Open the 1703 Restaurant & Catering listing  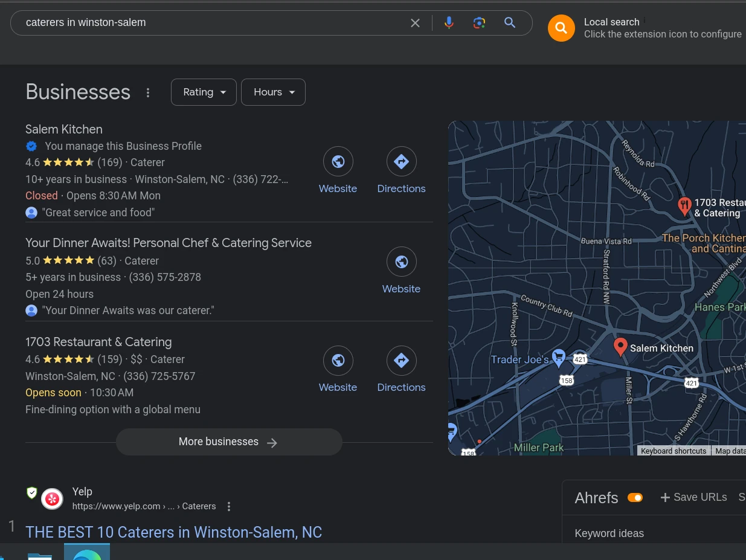(98, 342)
